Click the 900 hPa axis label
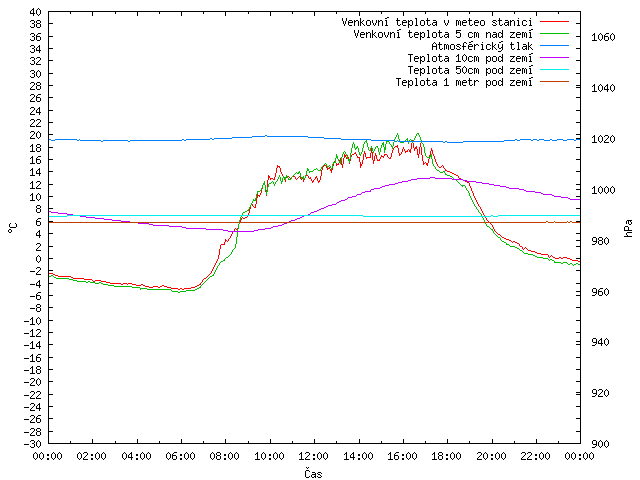 (600, 444)
